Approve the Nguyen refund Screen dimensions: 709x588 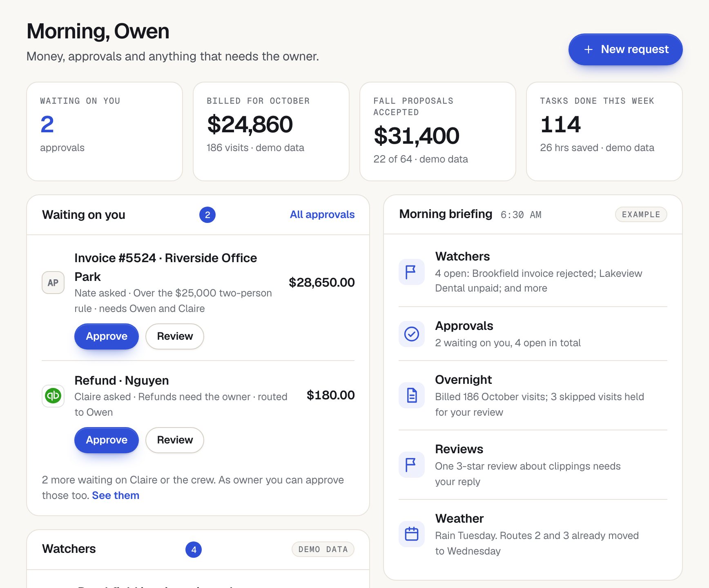[x=107, y=440]
